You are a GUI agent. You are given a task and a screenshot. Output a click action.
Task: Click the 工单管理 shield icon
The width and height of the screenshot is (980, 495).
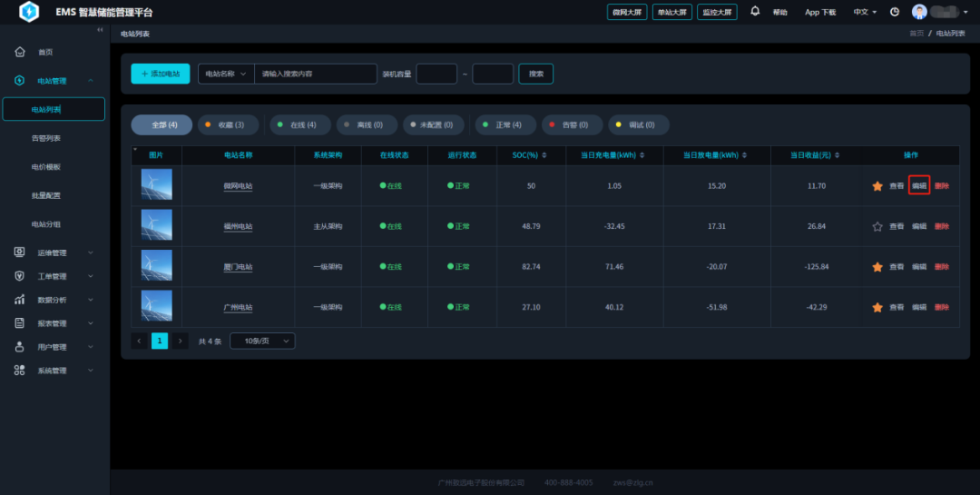tap(19, 276)
